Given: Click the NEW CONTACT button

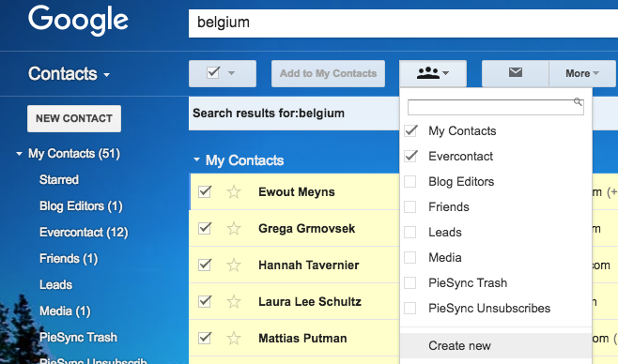Looking at the screenshot, I should [x=74, y=118].
